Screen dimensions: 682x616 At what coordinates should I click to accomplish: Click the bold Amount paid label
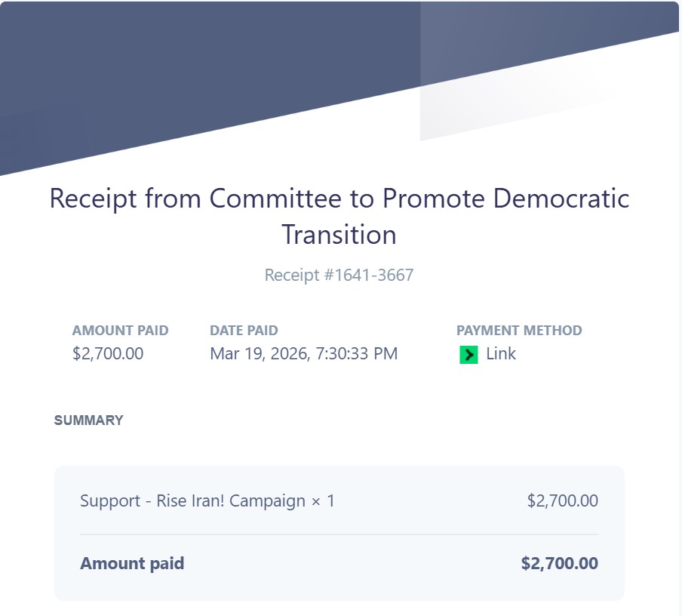(132, 563)
